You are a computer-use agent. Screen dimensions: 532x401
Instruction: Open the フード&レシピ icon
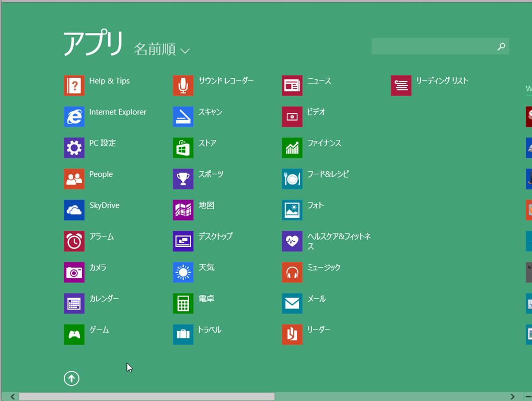coord(292,179)
